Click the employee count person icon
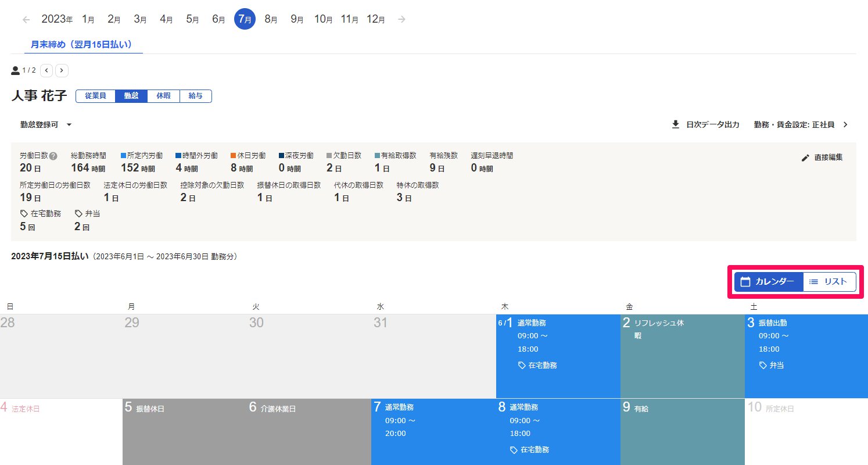 (x=15, y=70)
